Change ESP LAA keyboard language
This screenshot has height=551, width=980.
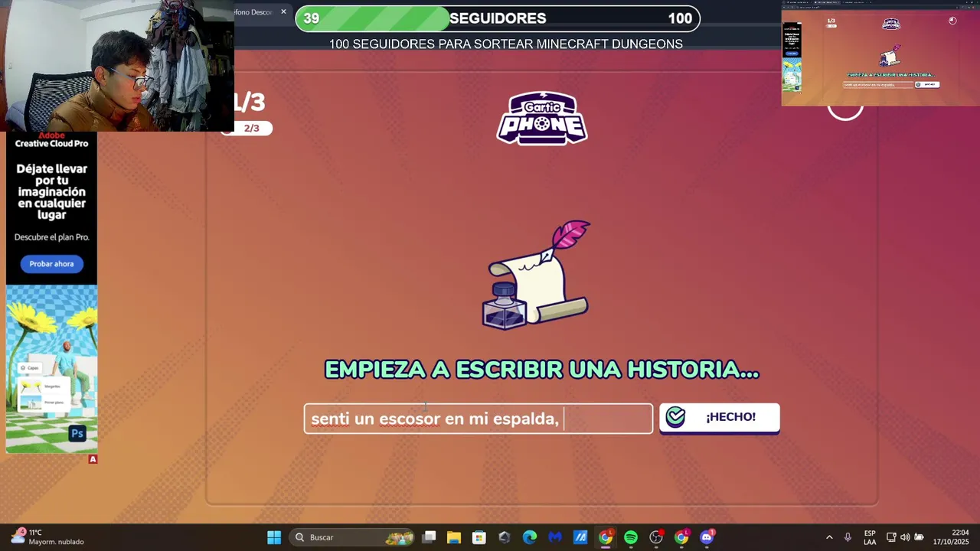click(x=870, y=537)
